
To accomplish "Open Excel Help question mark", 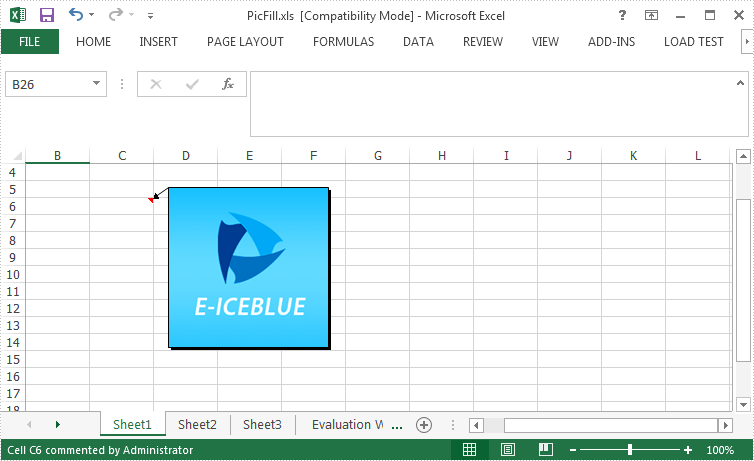I will pyautogui.click(x=622, y=15).
